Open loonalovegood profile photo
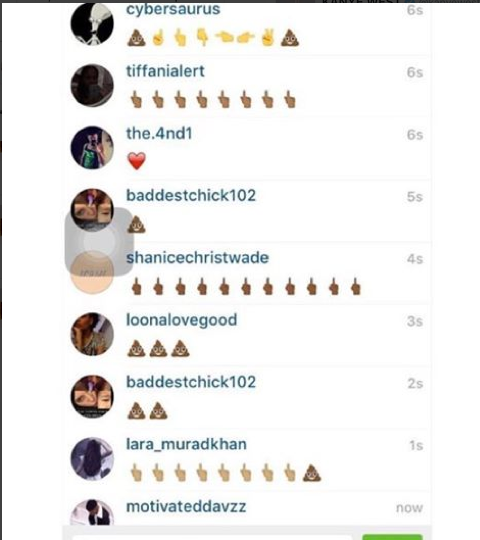480x540 pixels. point(92,334)
